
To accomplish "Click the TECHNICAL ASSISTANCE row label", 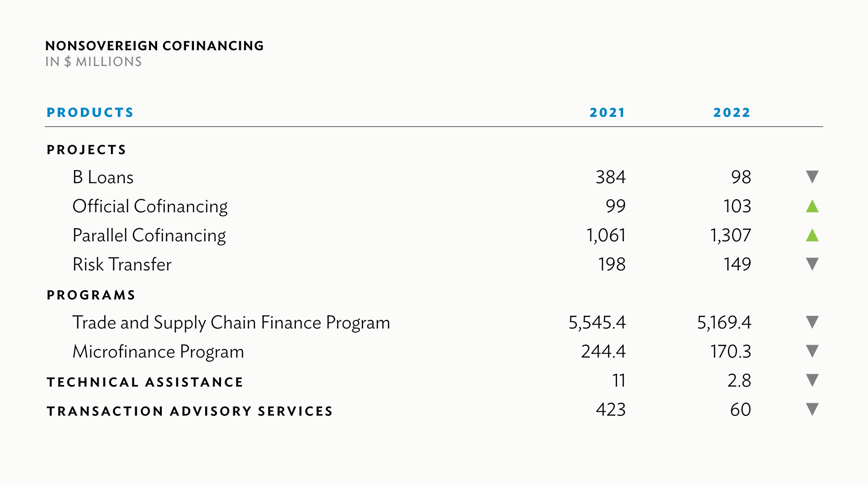I will [x=145, y=382].
